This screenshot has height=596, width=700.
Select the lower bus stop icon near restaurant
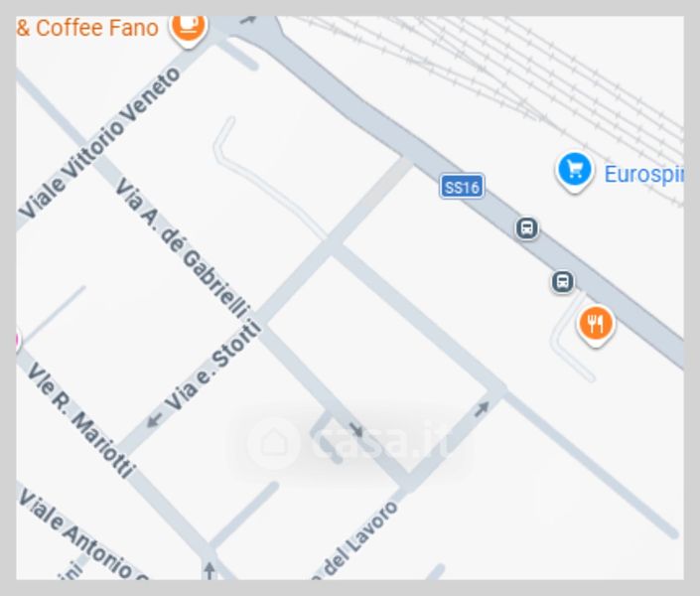coord(563,282)
